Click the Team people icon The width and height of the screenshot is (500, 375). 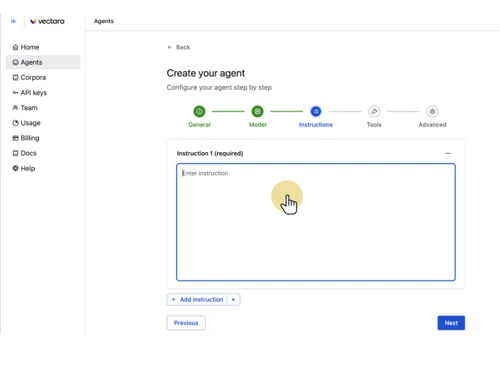click(x=15, y=108)
